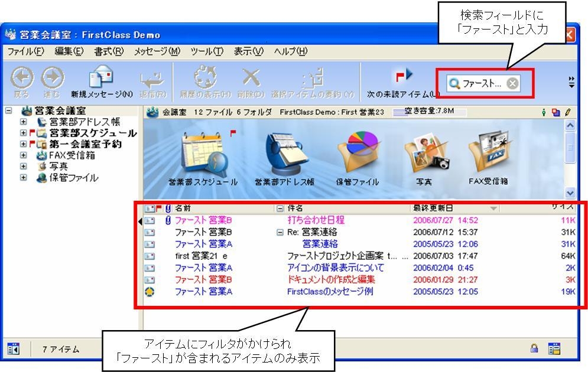Click the 空き容量 free space bar
Screen dimensions: 588x372
click(430, 112)
